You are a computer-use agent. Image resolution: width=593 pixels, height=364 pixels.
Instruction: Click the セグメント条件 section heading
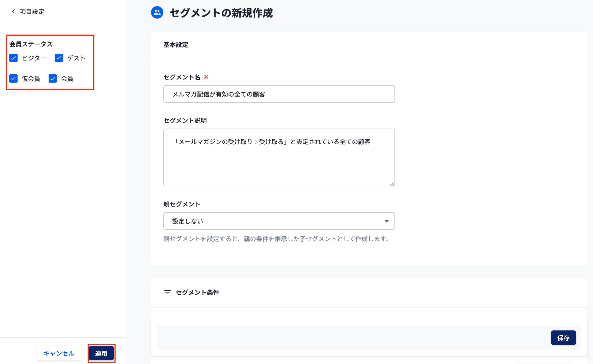click(197, 292)
